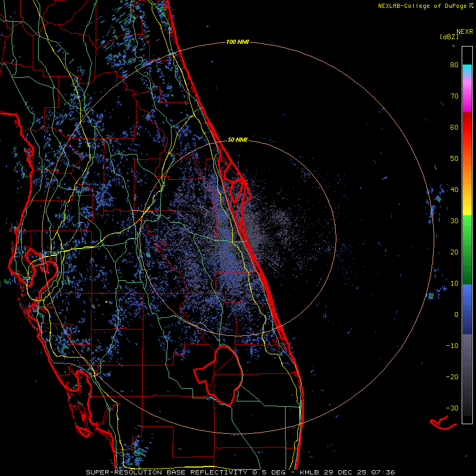This screenshot has width=476, height=476.
Task: Click the red band of the color bar
Action: point(467,127)
